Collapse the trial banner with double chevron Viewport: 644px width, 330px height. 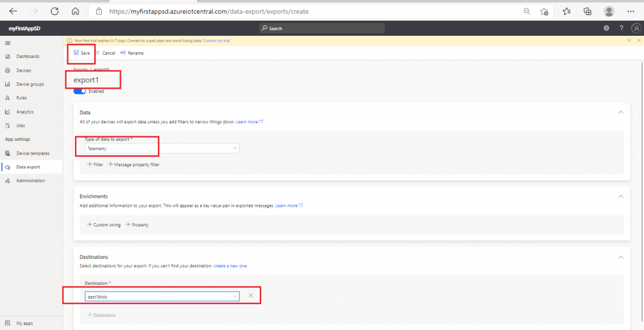point(629,41)
